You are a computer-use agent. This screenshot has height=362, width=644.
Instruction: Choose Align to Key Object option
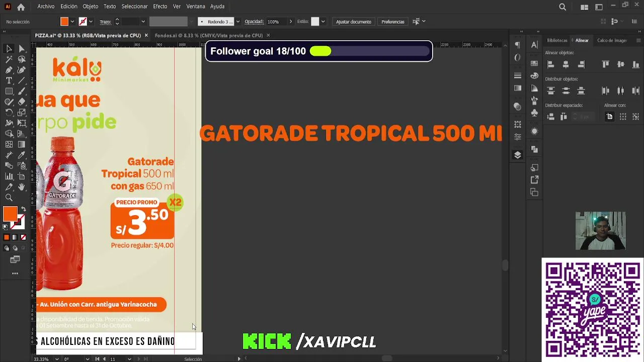(636, 117)
